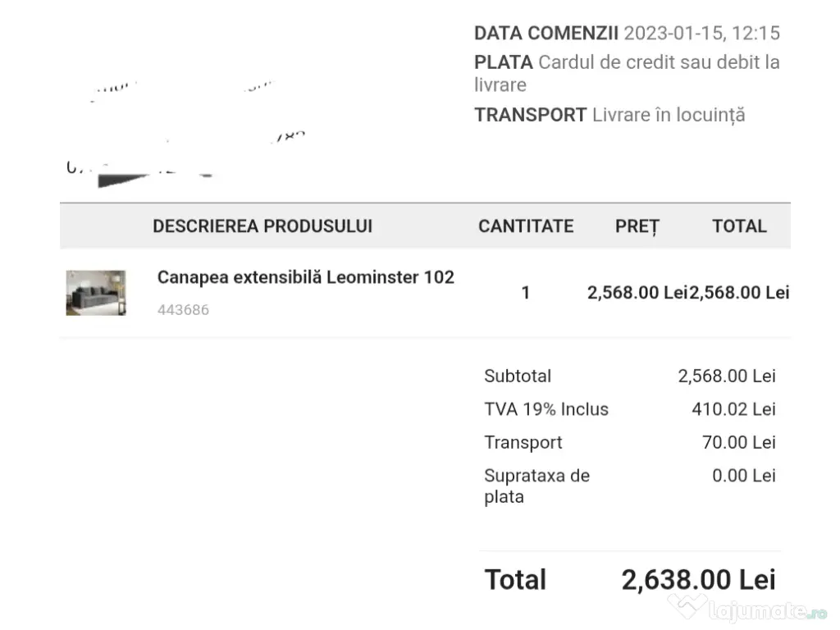Screen dimensions: 840x630
Task: Click the DATA COMENZII label
Action: [x=546, y=34]
